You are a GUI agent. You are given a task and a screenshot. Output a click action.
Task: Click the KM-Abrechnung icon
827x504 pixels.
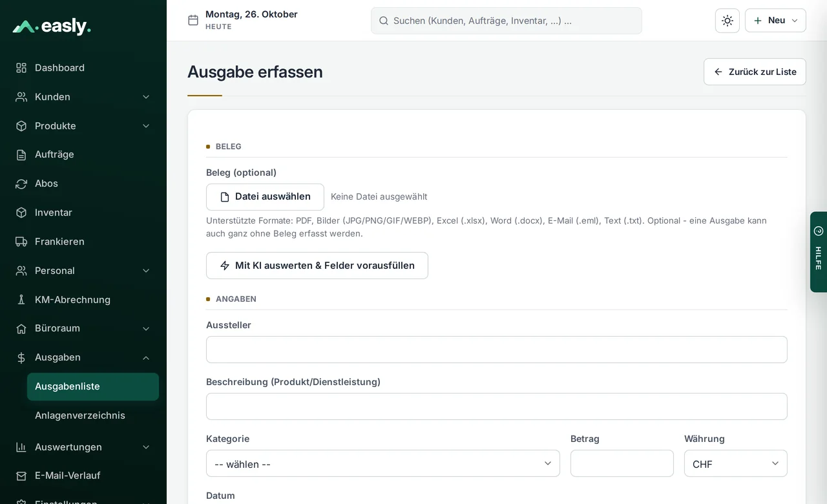[x=21, y=300]
